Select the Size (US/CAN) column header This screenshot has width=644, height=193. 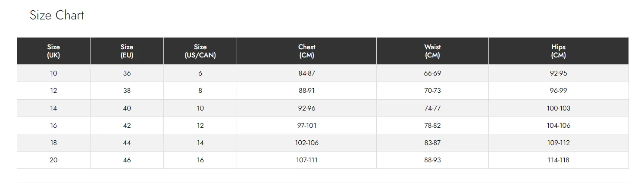coord(200,51)
